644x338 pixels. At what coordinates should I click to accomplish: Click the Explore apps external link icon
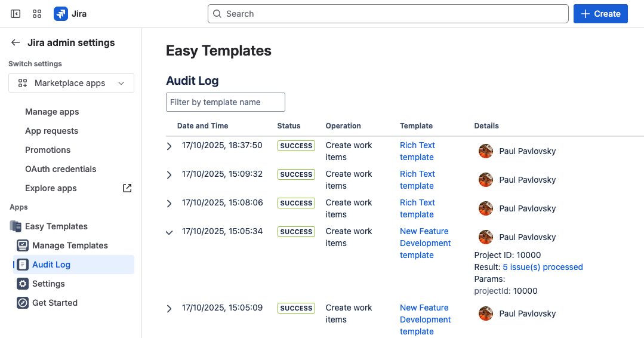point(127,188)
